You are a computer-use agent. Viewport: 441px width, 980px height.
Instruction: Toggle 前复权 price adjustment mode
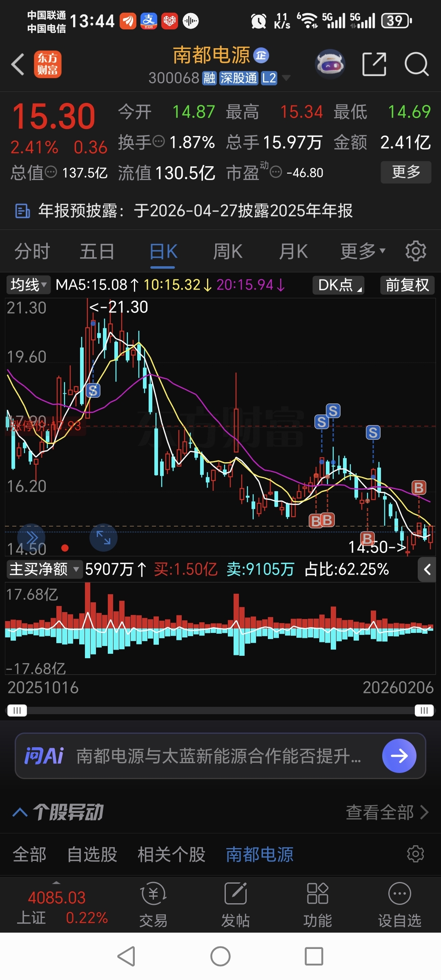[x=408, y=285]
